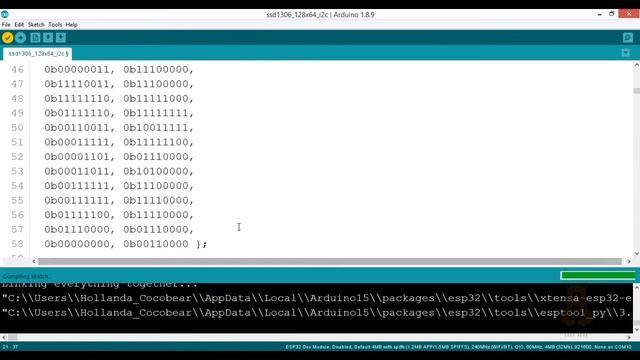The image size is (640, 360).
Task: Create a new sketch with New icon
Action: [x=36, y=38]
